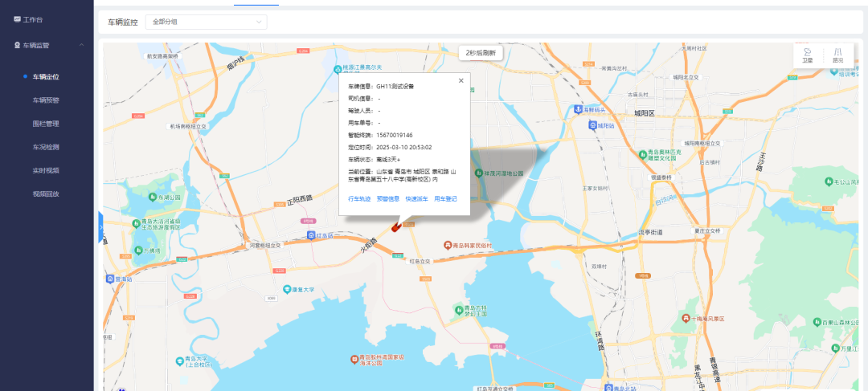Click the red vehicle marker on map
868x391 pixels.
[396, 226]
